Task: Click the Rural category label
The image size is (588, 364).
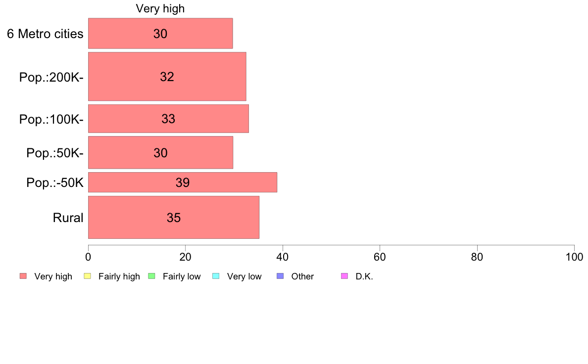Action: coord(68,218)
